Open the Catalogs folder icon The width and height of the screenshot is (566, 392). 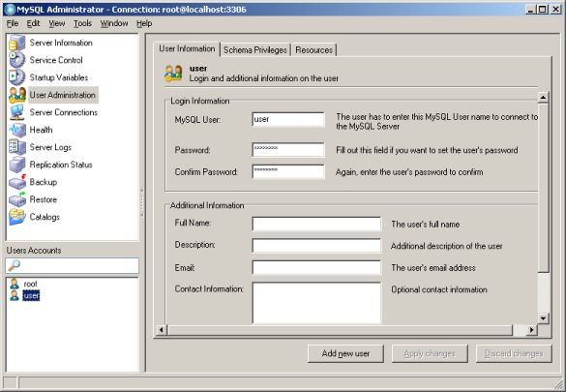click(17, 217)
